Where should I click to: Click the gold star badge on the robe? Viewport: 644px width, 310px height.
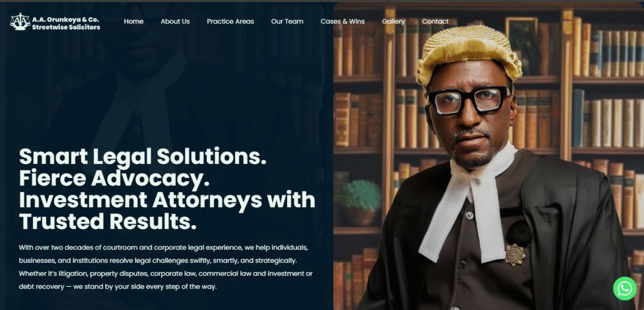(515, 255)
